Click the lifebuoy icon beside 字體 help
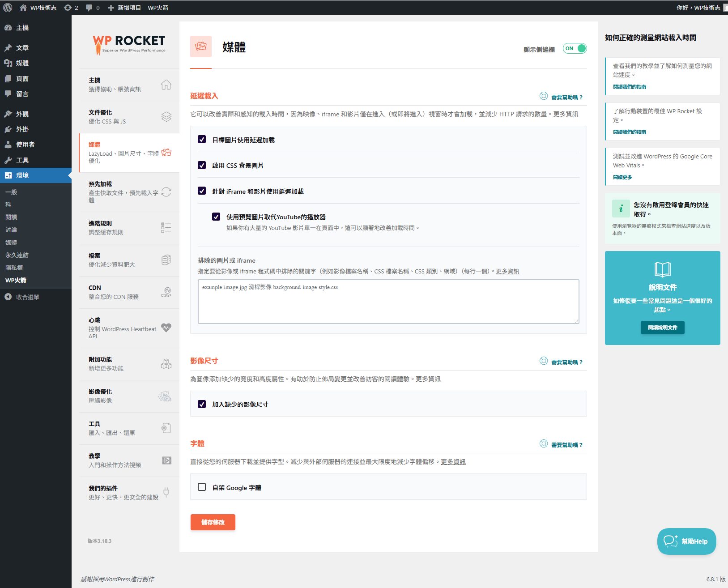Viewport: 728px width, 588px height. click(x=544, y=443)
